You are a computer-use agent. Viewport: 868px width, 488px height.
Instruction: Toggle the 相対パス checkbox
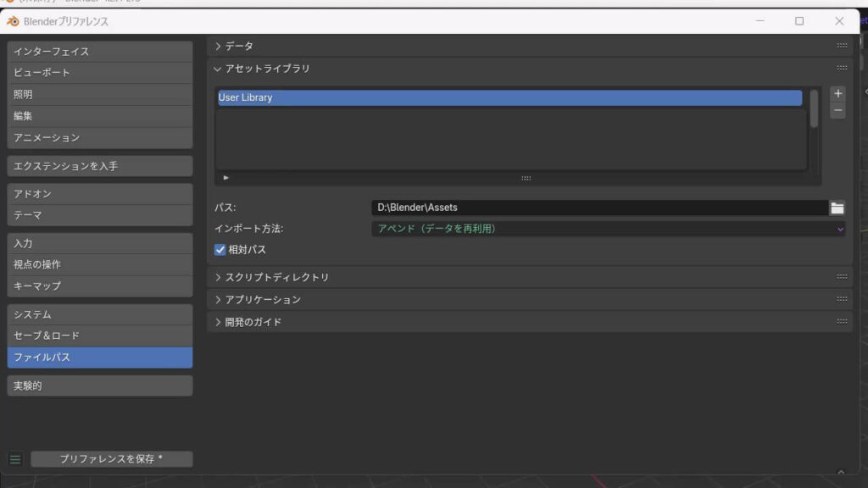click(x=220, y=250)
